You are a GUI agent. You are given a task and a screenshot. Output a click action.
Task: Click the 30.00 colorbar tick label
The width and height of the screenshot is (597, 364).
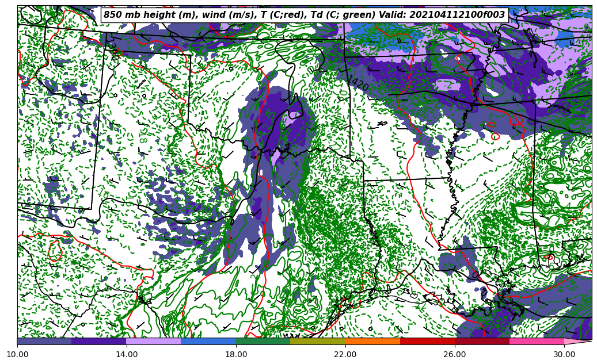coord(564,354)
